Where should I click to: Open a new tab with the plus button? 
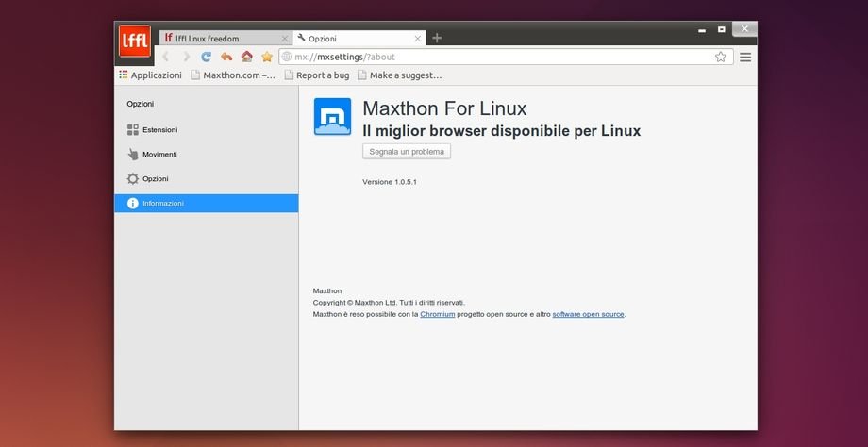tap(437, 38)
